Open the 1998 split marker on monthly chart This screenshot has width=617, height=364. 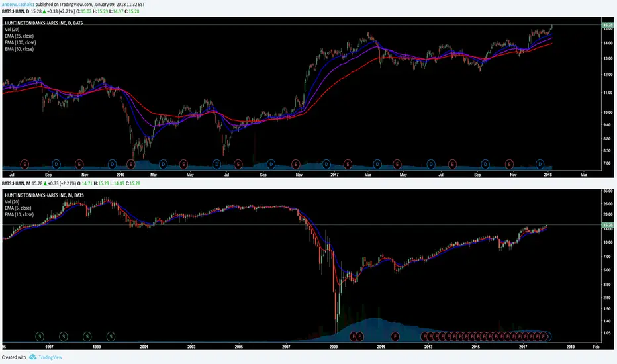click(x=87, y=336)
